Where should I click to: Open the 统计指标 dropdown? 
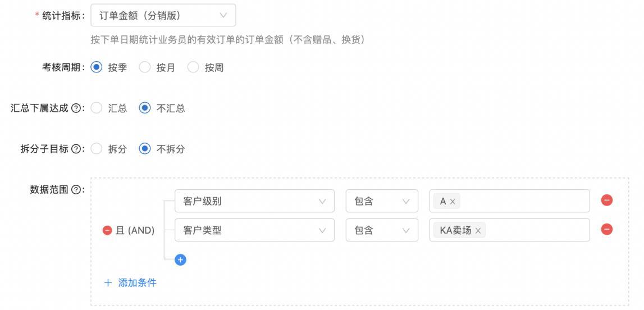(x=163, y=15)
